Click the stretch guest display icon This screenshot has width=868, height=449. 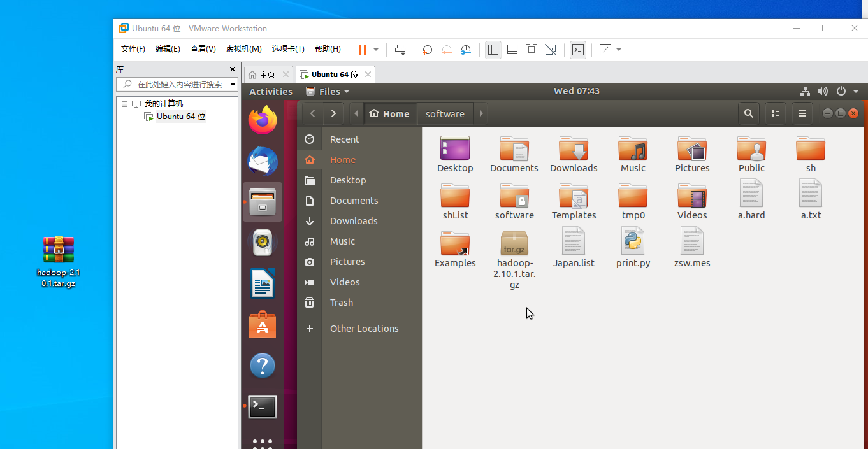click(x=605, y=50)
